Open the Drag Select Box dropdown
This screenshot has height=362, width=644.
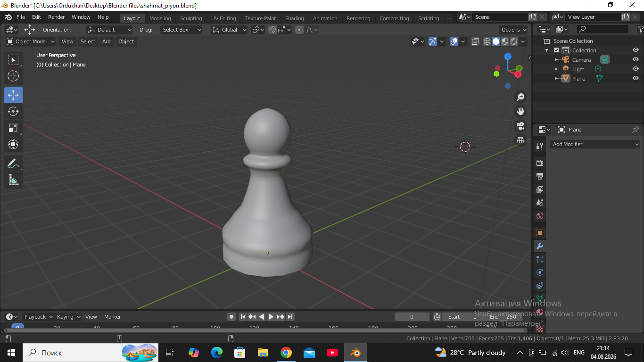click(182, 30)
